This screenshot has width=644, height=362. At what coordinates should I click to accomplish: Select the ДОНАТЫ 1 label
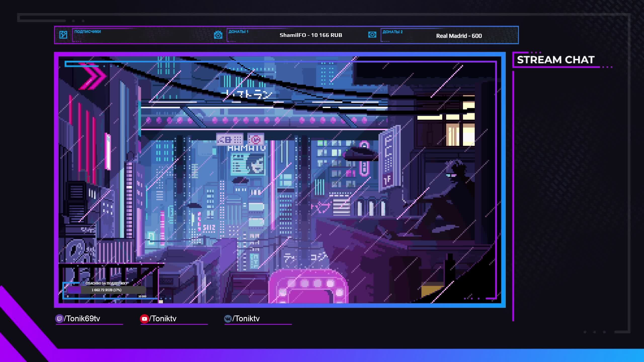coord(238,32)
